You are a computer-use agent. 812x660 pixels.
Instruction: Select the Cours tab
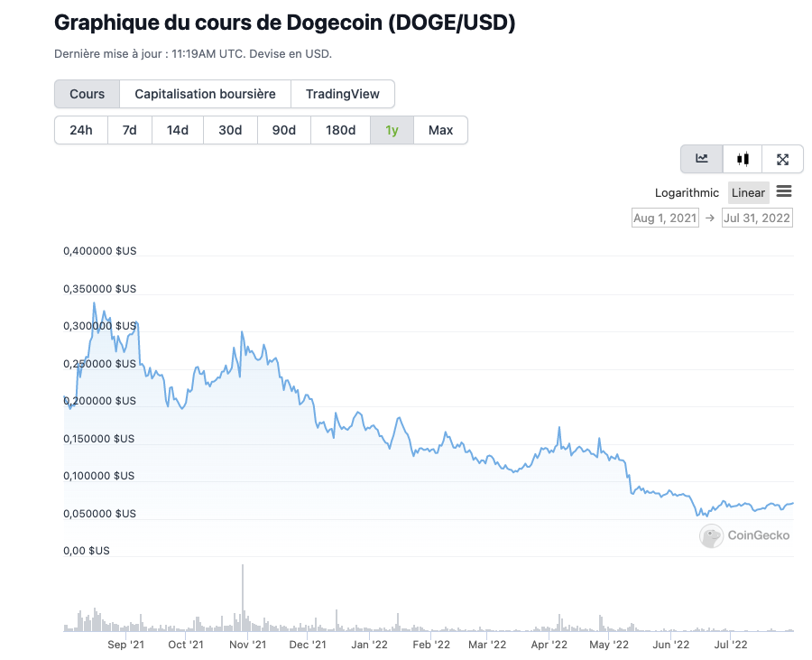(87, 94)
